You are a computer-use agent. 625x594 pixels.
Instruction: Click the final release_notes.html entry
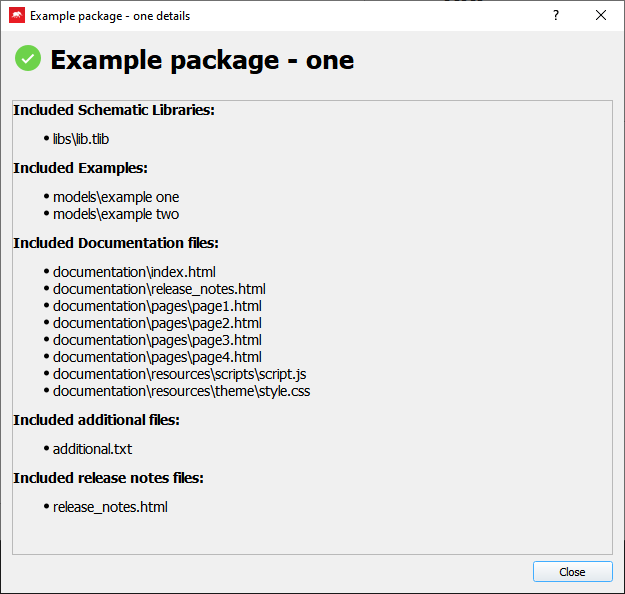tap(110, 507)
